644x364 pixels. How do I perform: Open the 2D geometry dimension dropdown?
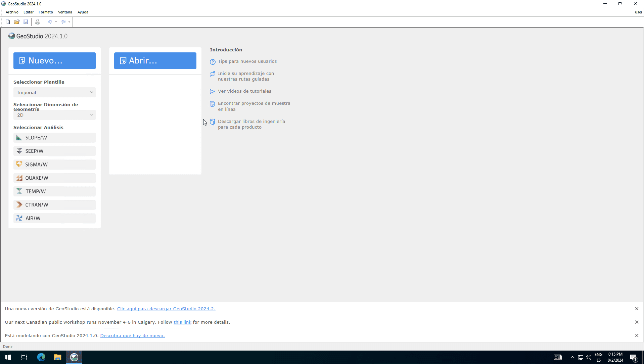[54, 115]
